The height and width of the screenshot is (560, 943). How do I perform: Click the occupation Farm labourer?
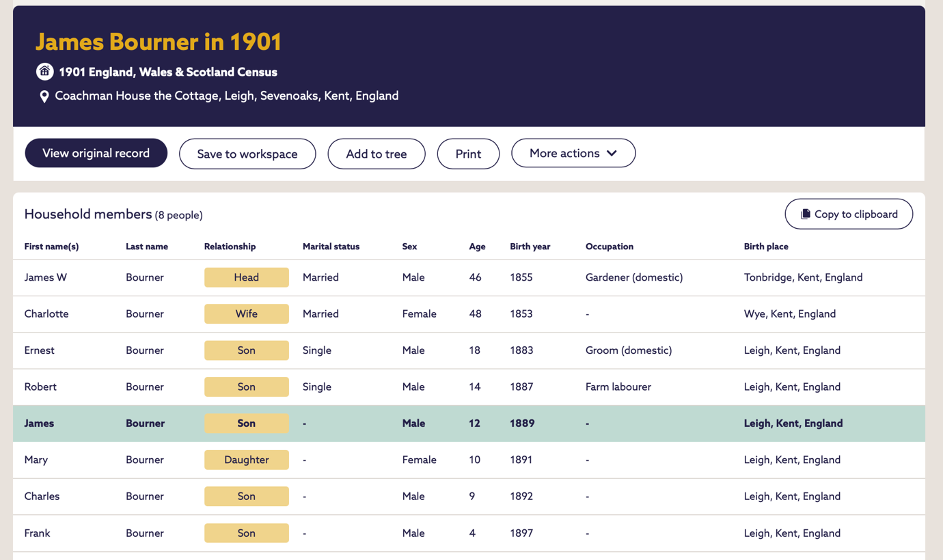(618, 387)
